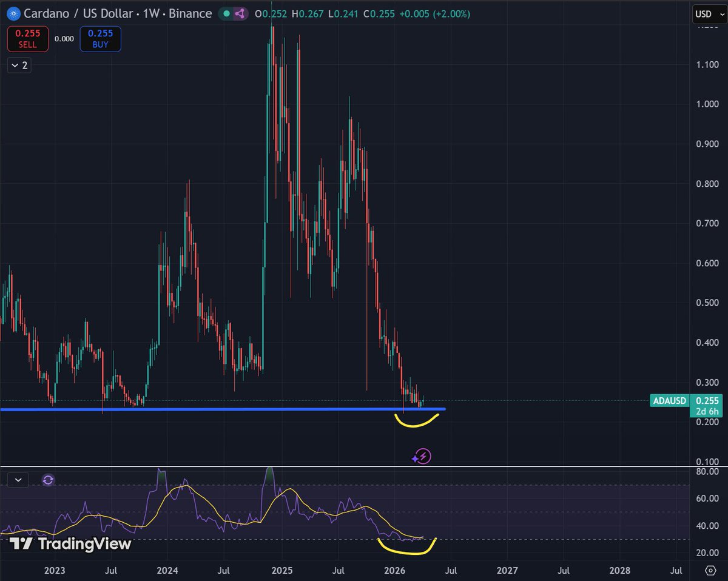The height and width of the screenshot is (581, 728).
Task: Open chart settings gear icon
Action: (710, 571)
